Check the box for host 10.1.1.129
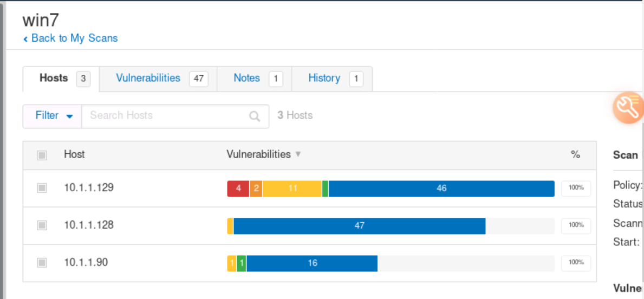 (42, 188)
